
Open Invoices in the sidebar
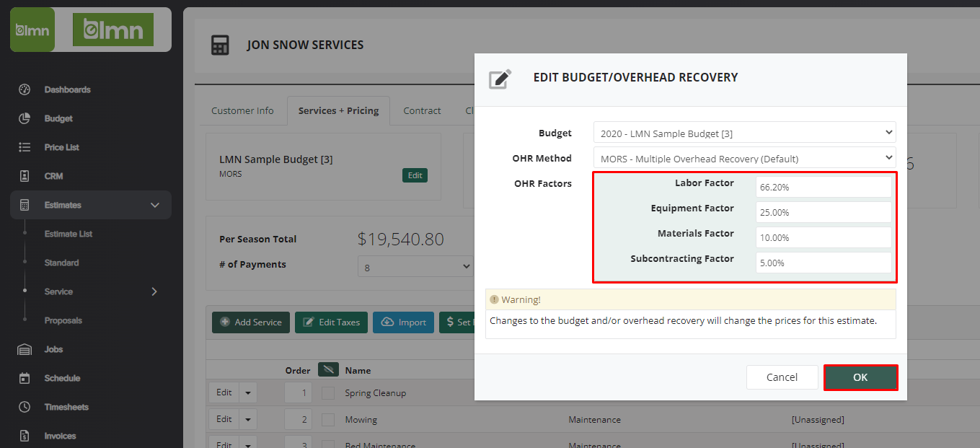(x=60, y=436)
